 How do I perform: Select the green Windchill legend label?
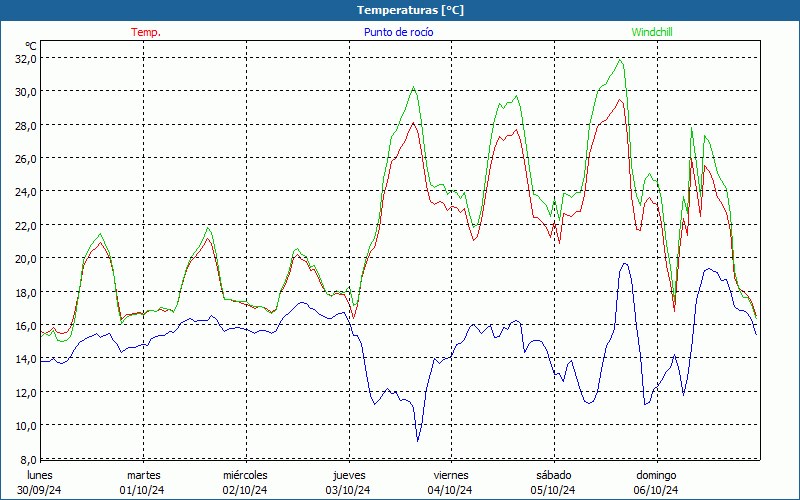coord(652,32)
